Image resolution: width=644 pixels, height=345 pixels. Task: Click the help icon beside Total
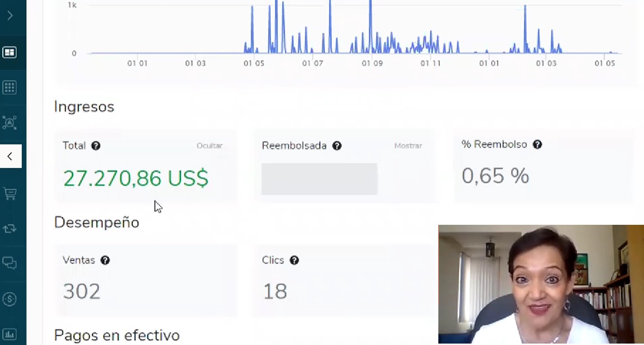(96, 146)
